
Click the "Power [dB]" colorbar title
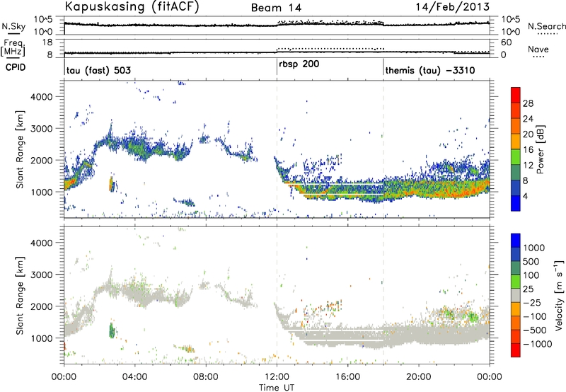click(x=540, y=149)
